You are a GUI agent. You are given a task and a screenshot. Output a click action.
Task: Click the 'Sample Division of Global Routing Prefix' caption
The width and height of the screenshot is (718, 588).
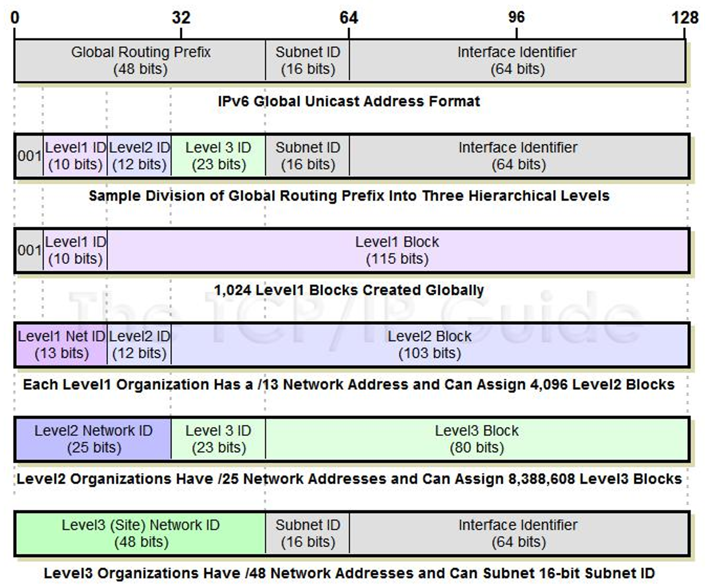tap(349, 196)
